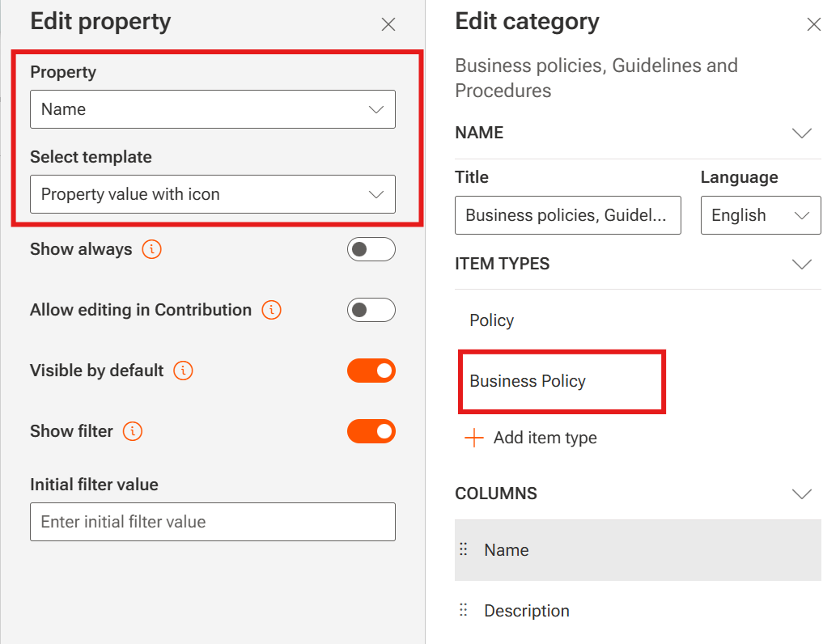Click the plus icon for Add item type

point(473,438)
